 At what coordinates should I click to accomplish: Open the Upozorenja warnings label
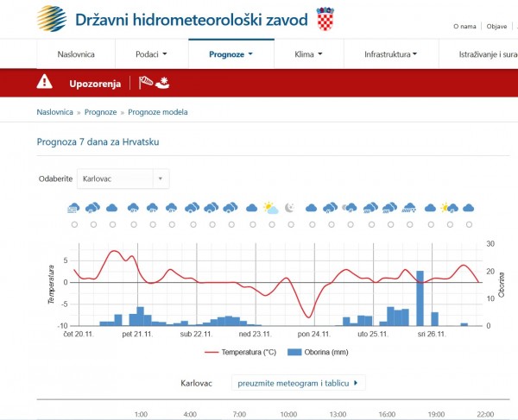tap(95, 84)
